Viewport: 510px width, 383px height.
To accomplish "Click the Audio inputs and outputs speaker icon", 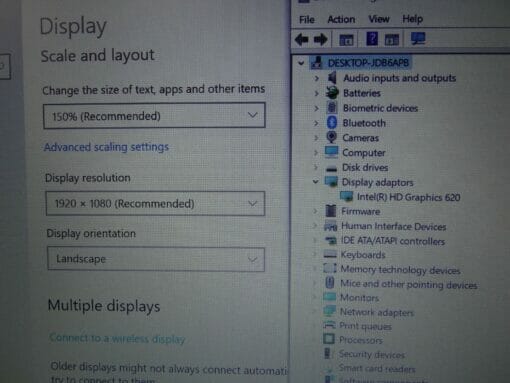I will [332, 78].
